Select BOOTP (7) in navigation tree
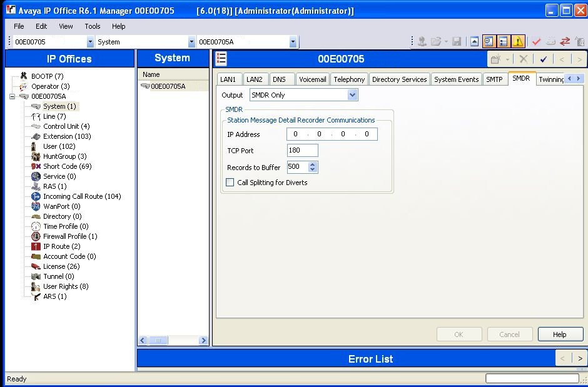588x387 pixels. 48,76
